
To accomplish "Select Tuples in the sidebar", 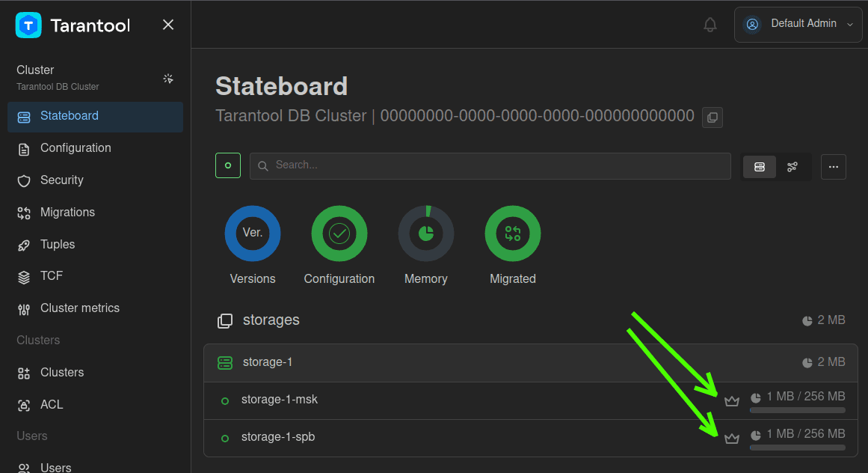I will point(95,245).
